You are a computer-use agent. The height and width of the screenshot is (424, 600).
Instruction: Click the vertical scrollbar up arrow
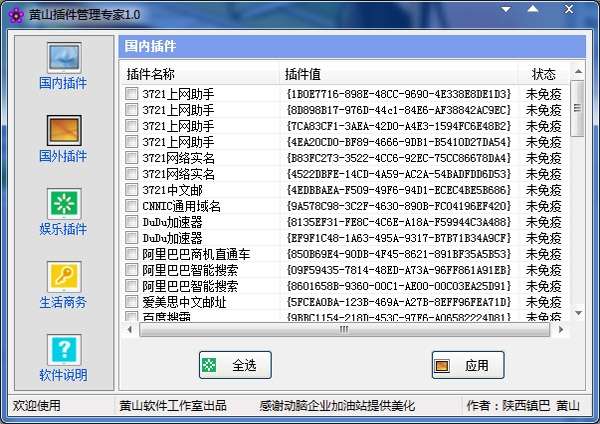tap(578, 71)
